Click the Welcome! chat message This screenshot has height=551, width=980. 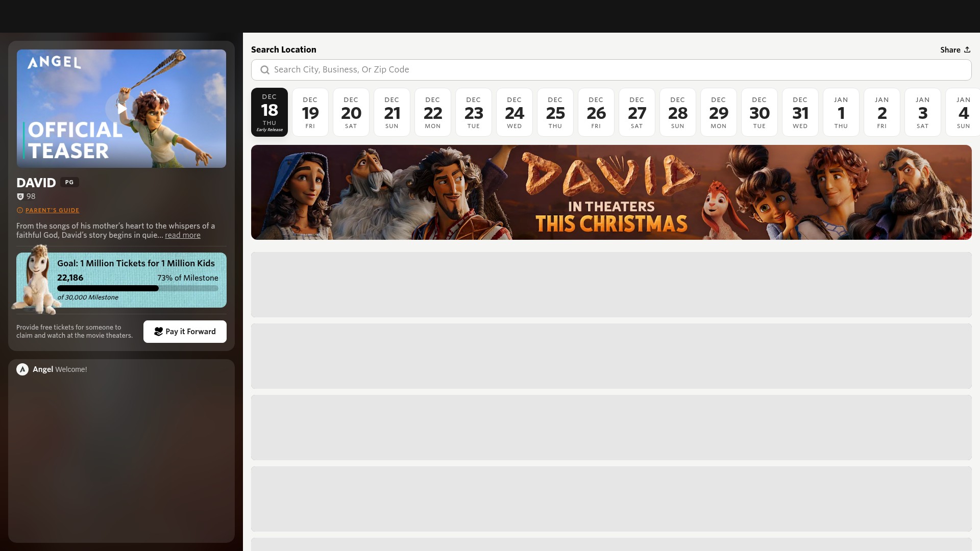tap(71, 369)
